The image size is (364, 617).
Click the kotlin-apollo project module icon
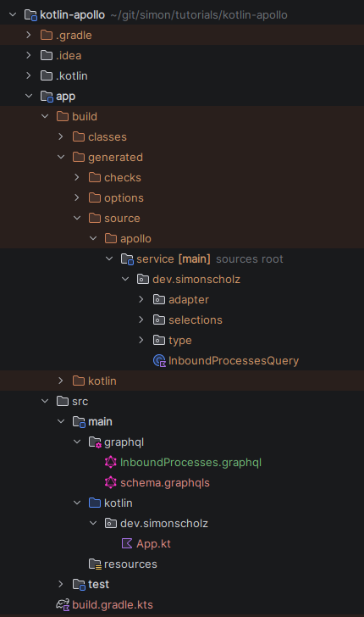[x=30, y=15]
